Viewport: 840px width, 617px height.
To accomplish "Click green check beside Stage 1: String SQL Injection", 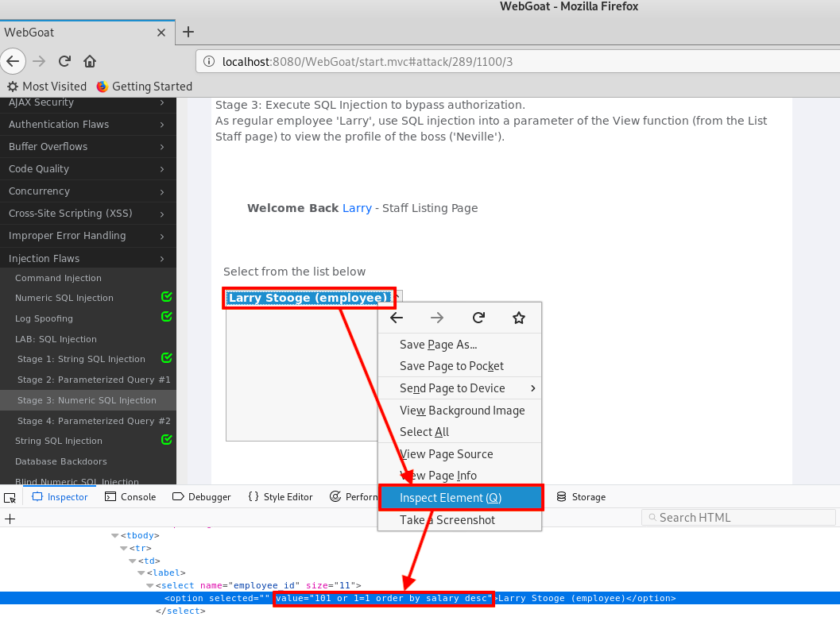I will tap(167, 357).
